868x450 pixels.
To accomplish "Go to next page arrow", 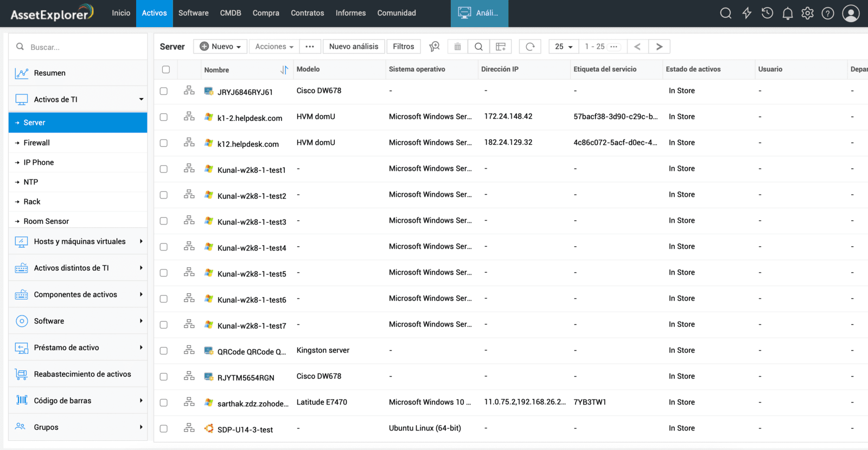I will tap(659, 47).
